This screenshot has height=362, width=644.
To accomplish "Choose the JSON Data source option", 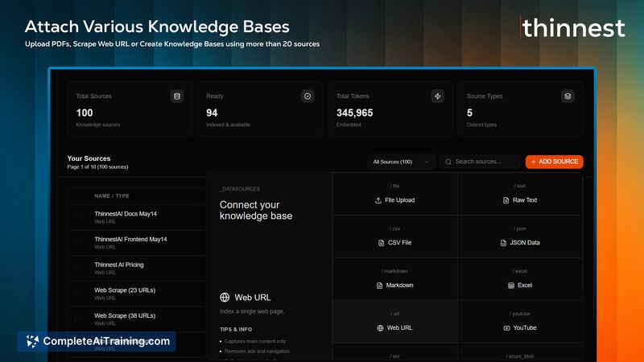I will (520, 237).
